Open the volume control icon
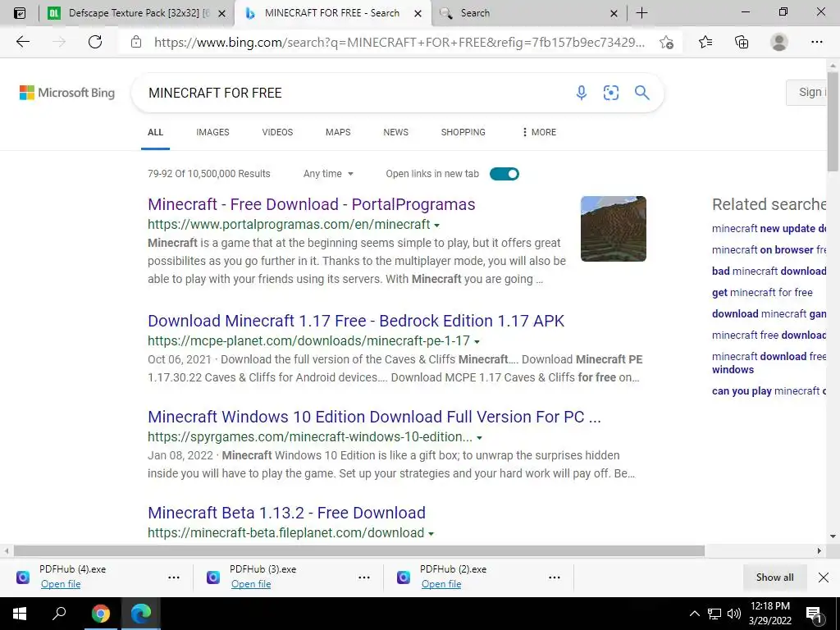This screenshot has width=840, height=630. [x=734, y=614]
